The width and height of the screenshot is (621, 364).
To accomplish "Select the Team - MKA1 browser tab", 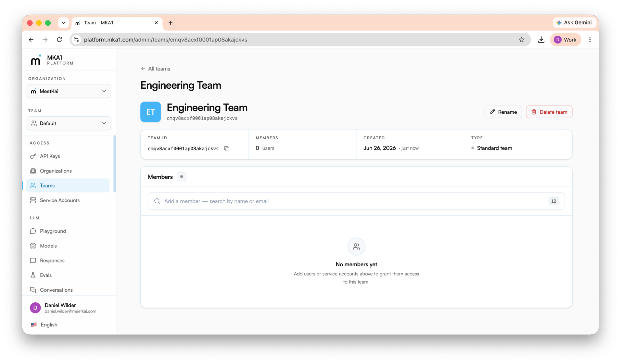I will [x=117, y=23].
